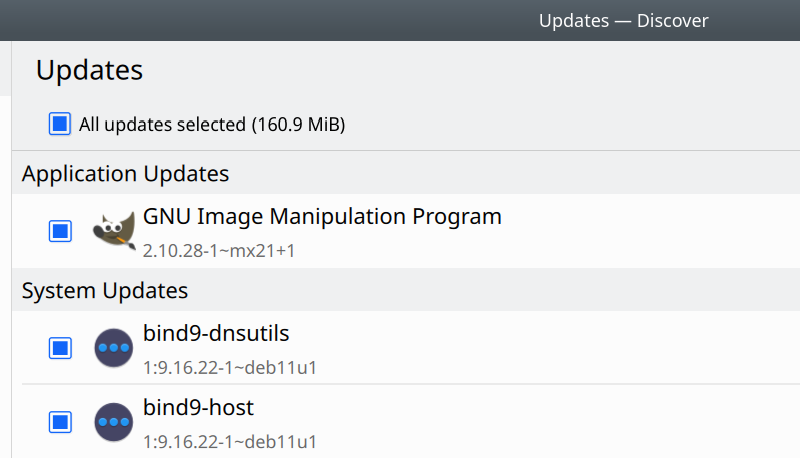Deselect the bind9-dnsutils update checkbox

60,348
